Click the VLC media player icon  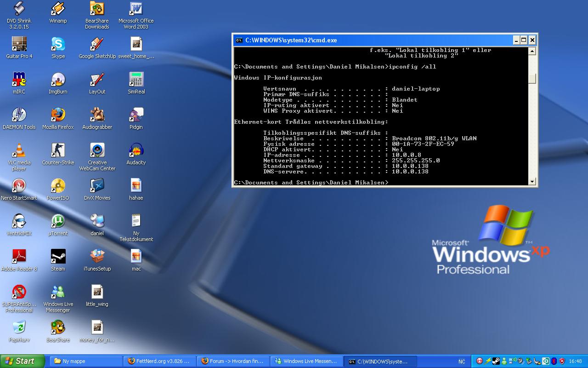click(x=19, y=157)
